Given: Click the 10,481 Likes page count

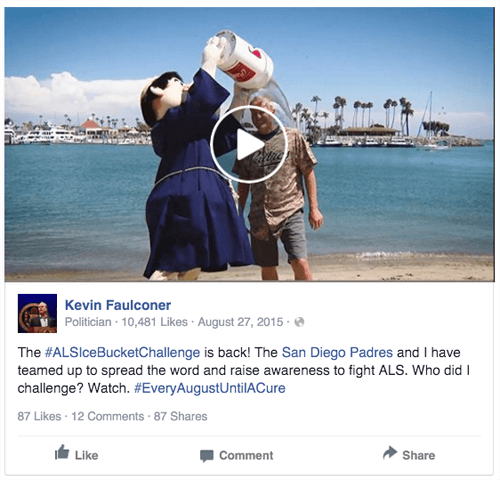Looking at the screenshot, I should [x=154, y=322].
